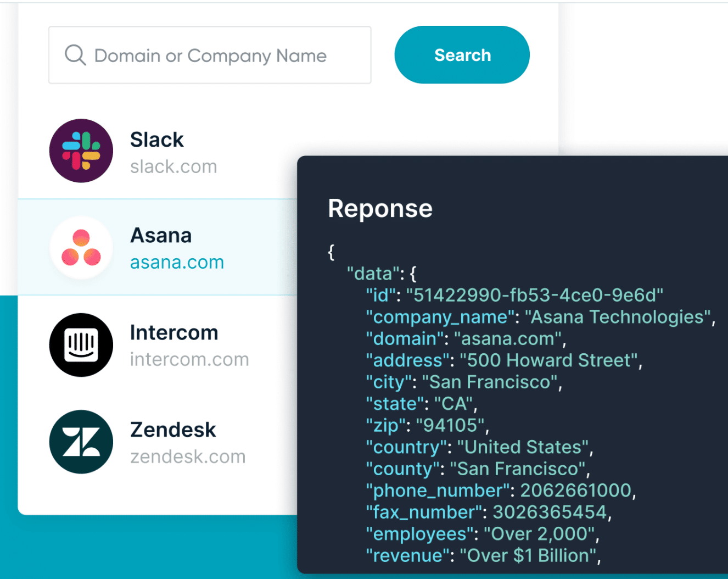Open the zendesk.com domain link
This screenshot has height=579, width=728.
pos(188,456)
